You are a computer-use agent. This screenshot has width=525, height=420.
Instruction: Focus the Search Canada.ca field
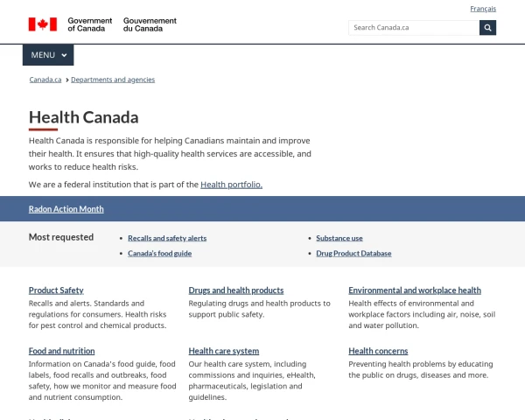point(413,27)
